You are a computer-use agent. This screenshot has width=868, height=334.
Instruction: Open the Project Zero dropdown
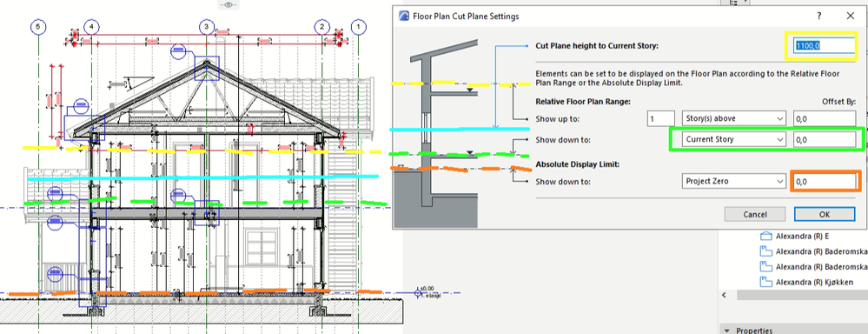tap(734, 181)
